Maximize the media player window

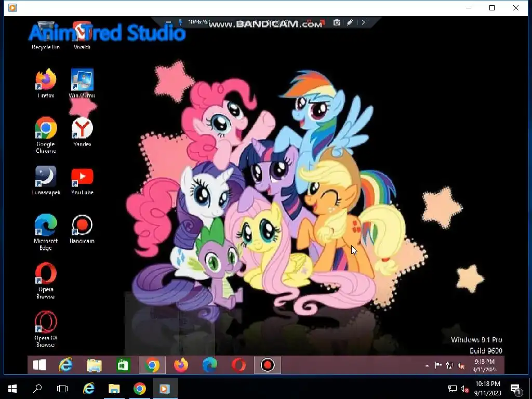click(492, 8)
